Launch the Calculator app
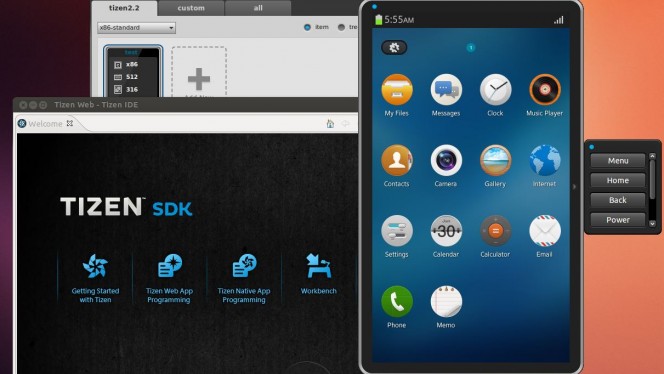664x374 pixels. (495, 231)
